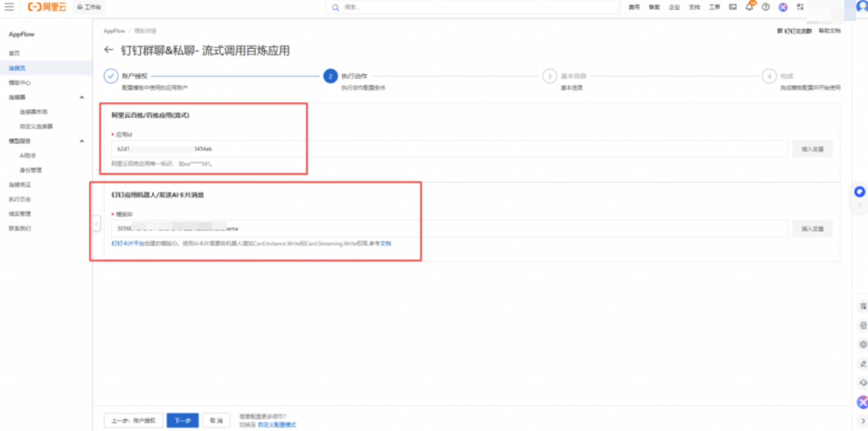The width and height of the screenshot is (868, 431).
Task: Select 连接流 in the sidebar
Action: click(x=17, y=68)
